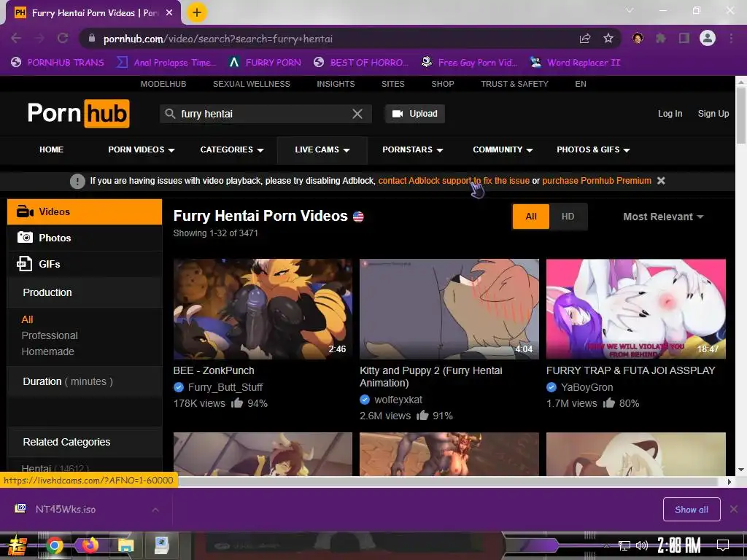Image resolution: width=747 pixels, height=560 pixels.
Task: Expand the PORNSTARS nav dropdown
Action: (413, 149)
